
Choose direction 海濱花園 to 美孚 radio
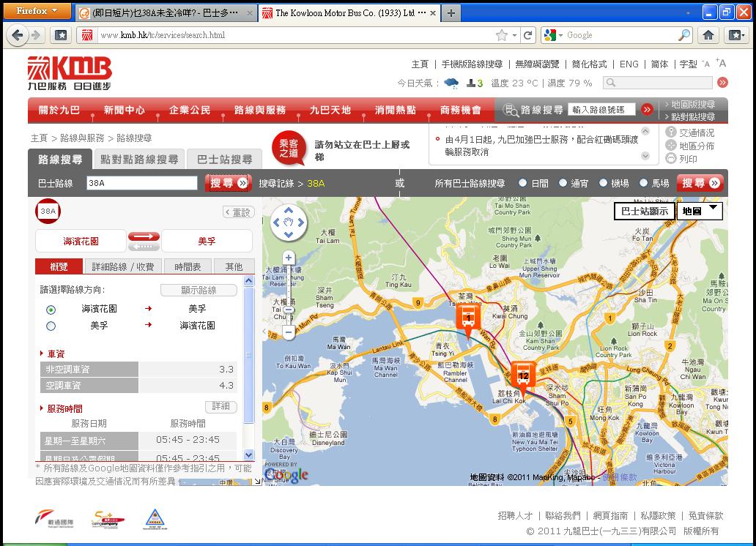coord(51,310)
